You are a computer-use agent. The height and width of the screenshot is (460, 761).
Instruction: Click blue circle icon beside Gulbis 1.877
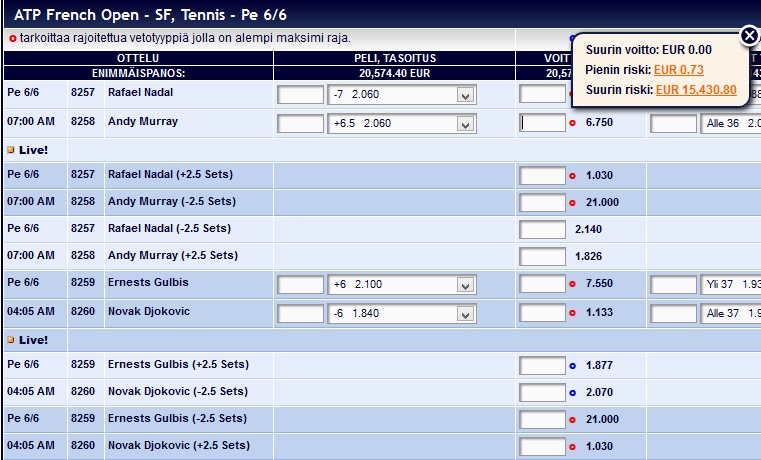click(x=572, y=366)
